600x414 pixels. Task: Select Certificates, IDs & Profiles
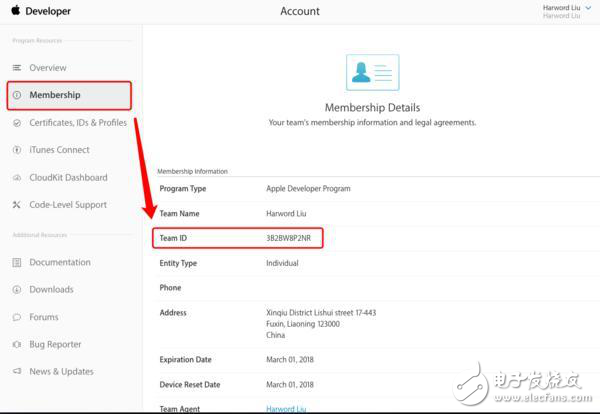[78, 123]
